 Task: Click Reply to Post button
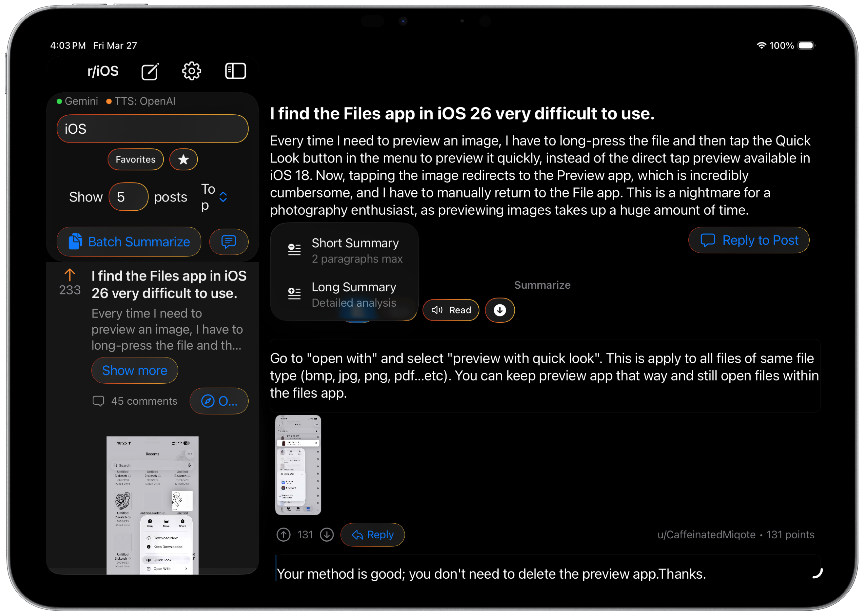[748, 240]
